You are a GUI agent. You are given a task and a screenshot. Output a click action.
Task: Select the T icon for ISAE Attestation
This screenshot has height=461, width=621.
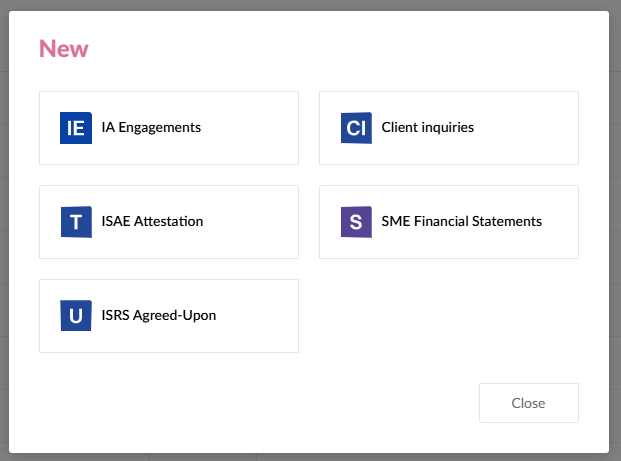[x=75, y=222]
